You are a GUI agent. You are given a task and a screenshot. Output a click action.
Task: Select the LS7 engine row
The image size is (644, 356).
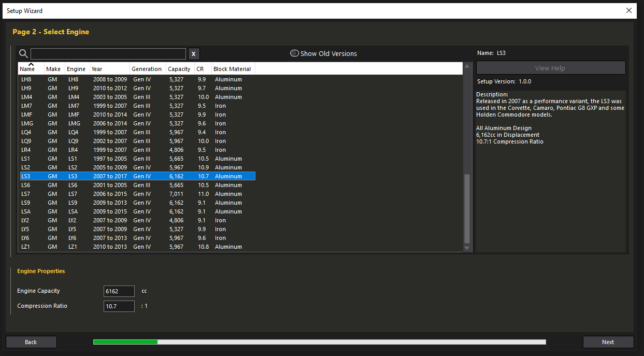point(137,194)
